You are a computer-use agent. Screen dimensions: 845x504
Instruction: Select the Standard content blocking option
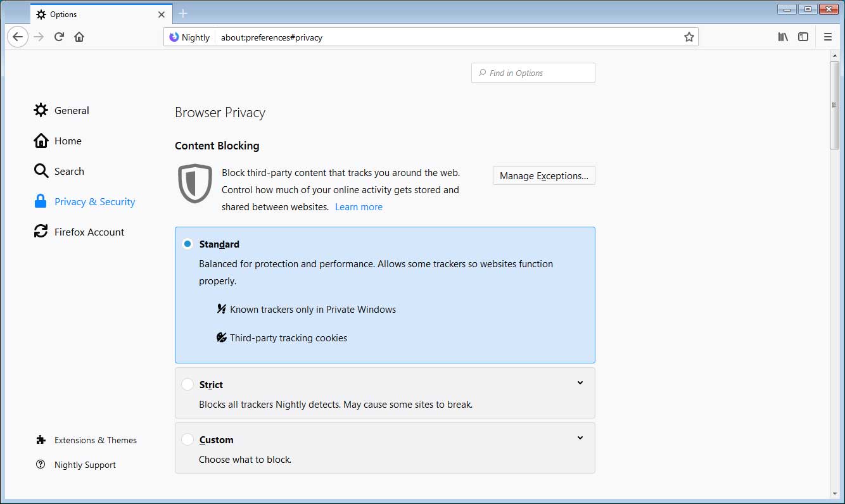(187, 244)
